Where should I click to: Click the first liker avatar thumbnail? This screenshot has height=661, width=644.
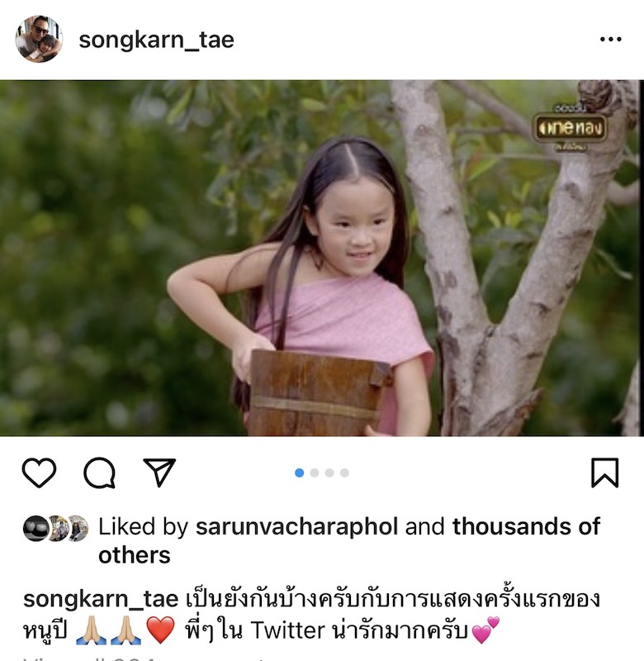pyautogui.click(x=36, y=528)
